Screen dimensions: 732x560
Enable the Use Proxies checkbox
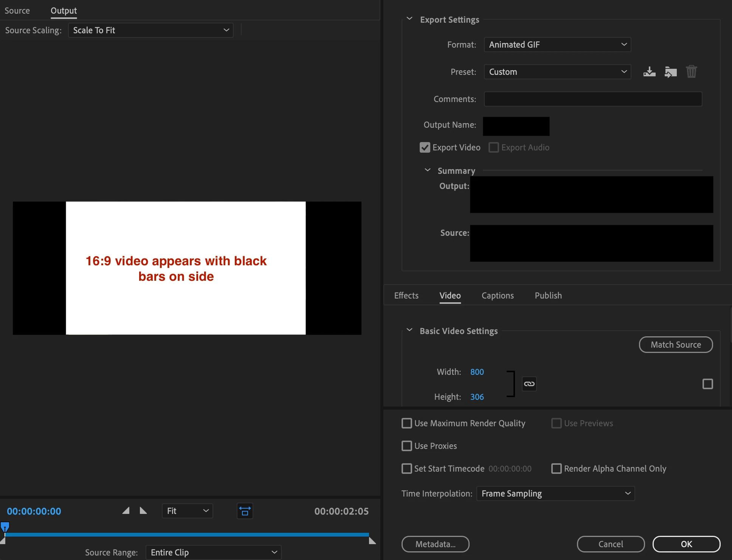[407, 446]
